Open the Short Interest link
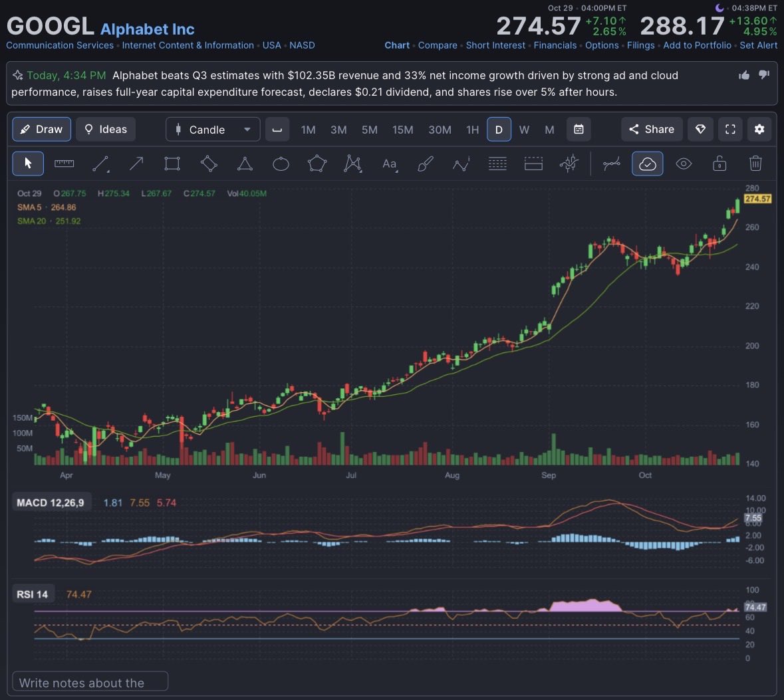 click(495, 45)
